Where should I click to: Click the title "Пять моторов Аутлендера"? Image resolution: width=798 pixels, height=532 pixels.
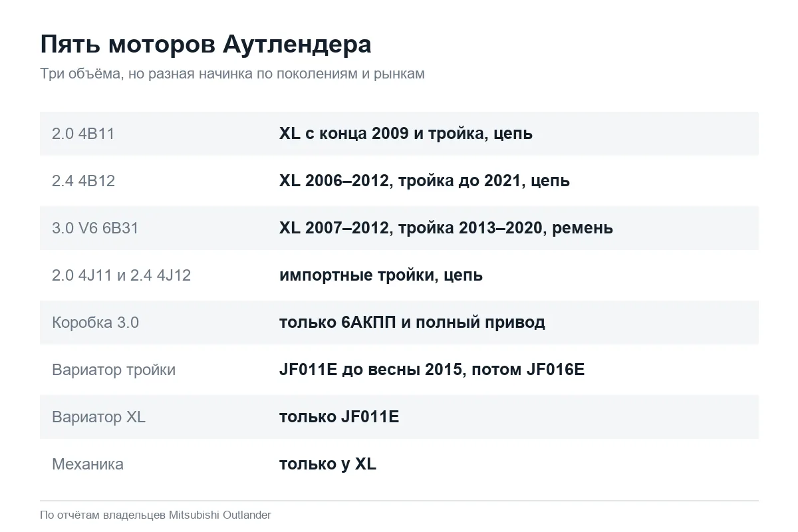click(205, 45)
